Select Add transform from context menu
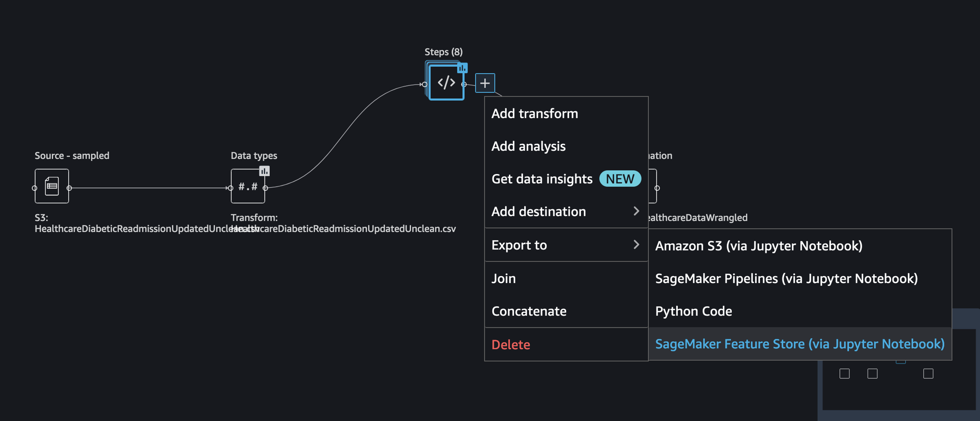Image resolution: width=980 pixels, height=421 pixels. (x=534, y=113)
